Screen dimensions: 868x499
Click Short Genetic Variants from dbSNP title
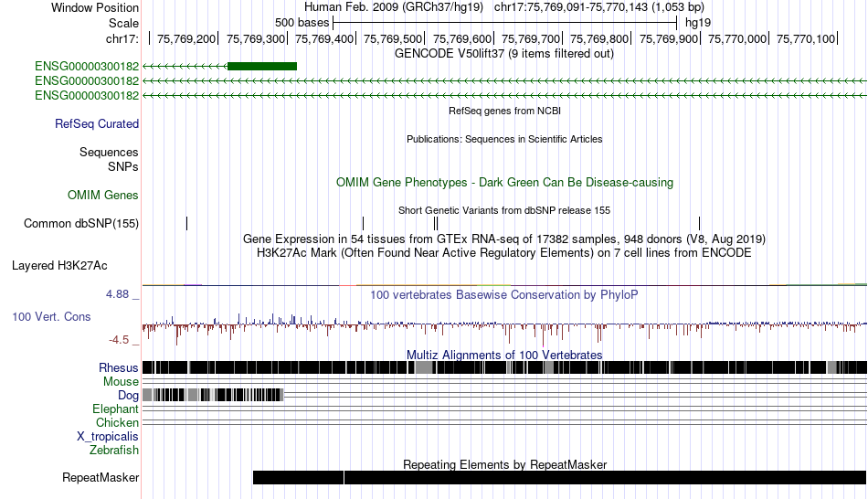click(x=504, y=210)
